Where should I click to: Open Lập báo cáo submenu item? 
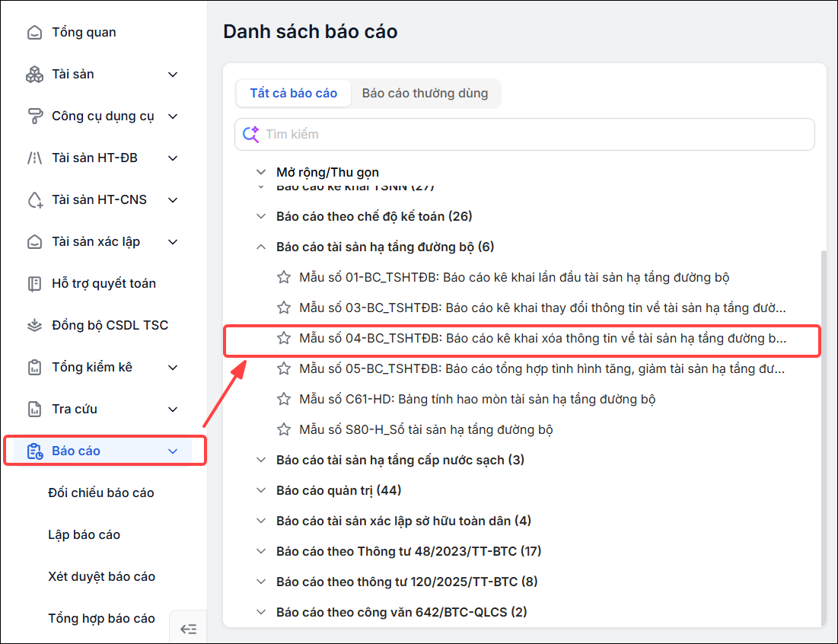[84, 534]
